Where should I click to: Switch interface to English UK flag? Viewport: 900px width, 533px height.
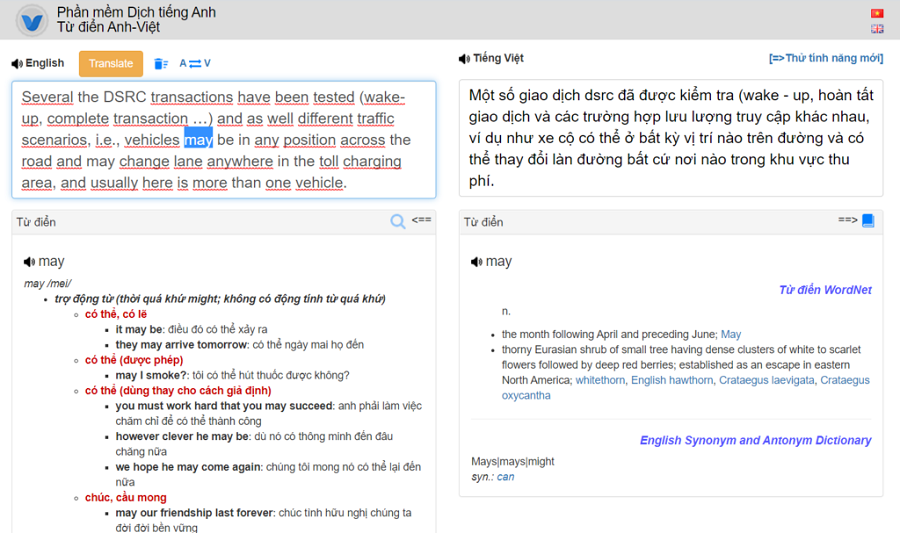pos(877,29)
